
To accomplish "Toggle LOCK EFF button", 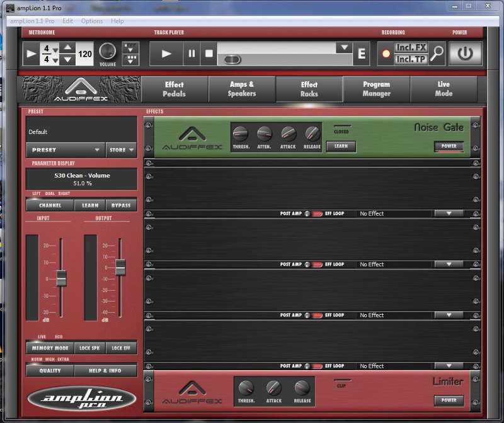I will click(121, 348).
